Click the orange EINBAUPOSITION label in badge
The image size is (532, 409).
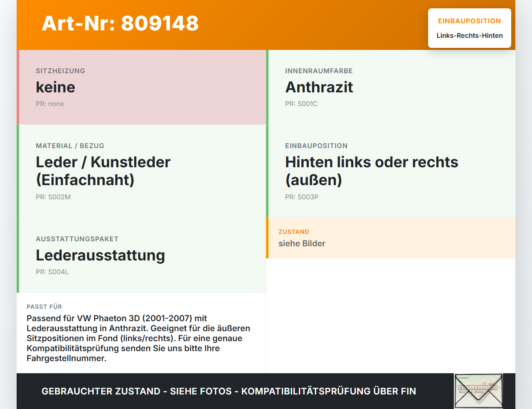click(x=470, y=21)
